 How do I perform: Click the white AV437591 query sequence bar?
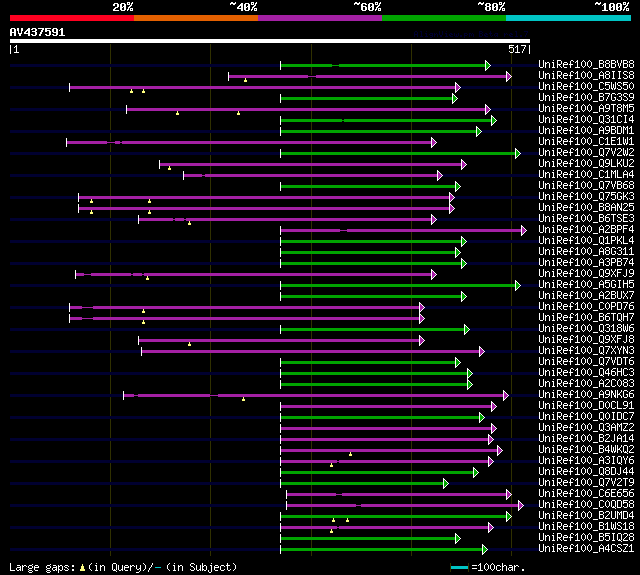[270, 41]
